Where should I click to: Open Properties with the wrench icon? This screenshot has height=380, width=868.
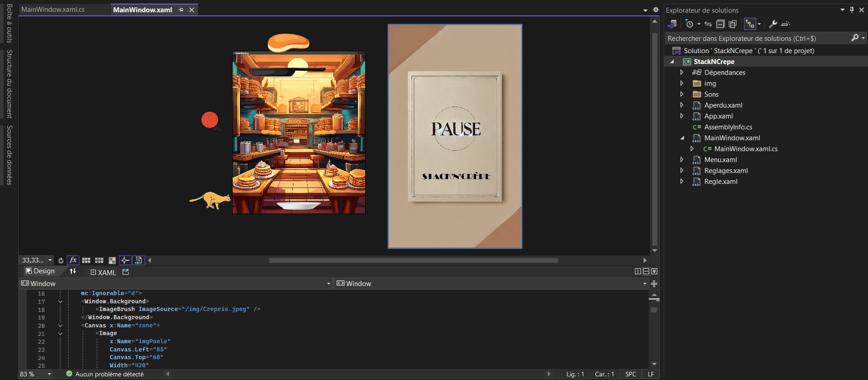pos(773,24)
